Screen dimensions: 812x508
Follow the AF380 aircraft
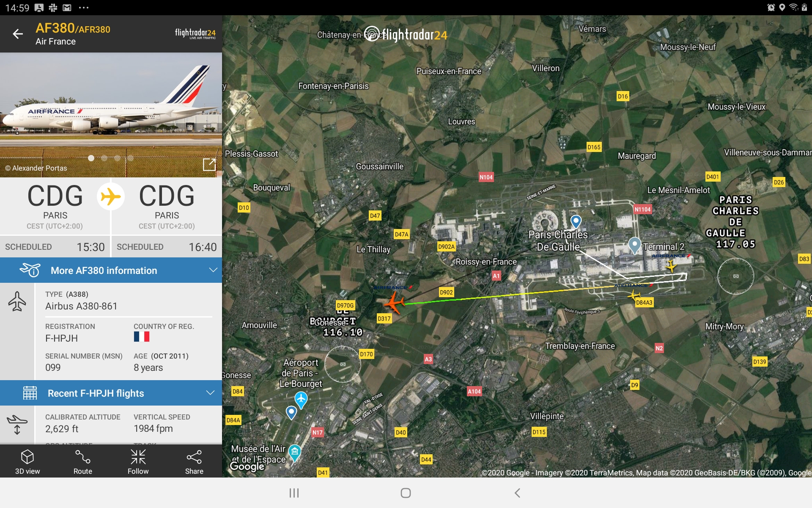(138, 462)
